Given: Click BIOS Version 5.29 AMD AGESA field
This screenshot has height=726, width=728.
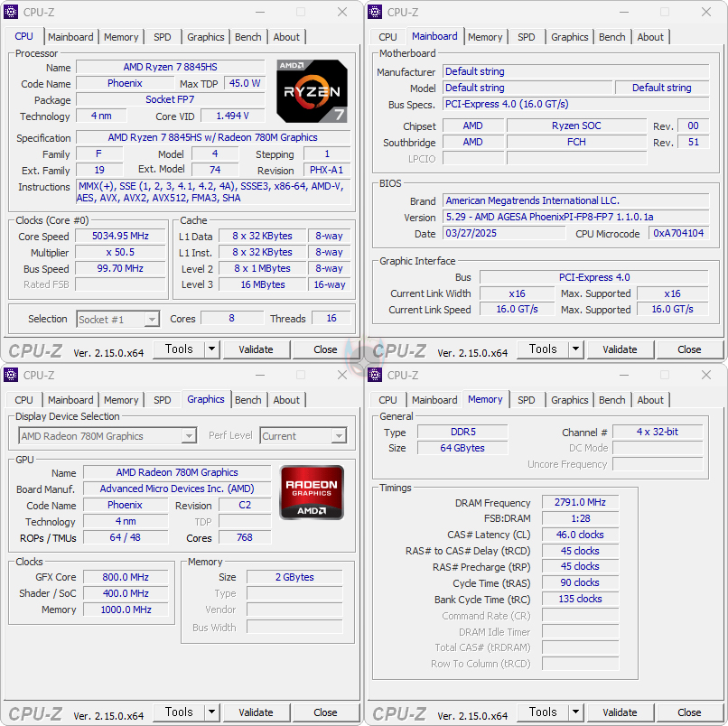Looking at the screenshot, I should [575, 217].
